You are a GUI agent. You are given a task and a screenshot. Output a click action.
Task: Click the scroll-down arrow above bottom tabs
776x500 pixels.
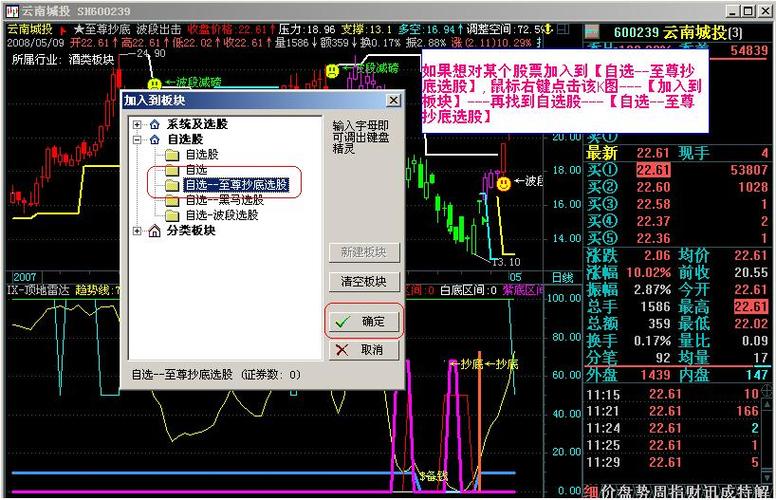(766, 476)
